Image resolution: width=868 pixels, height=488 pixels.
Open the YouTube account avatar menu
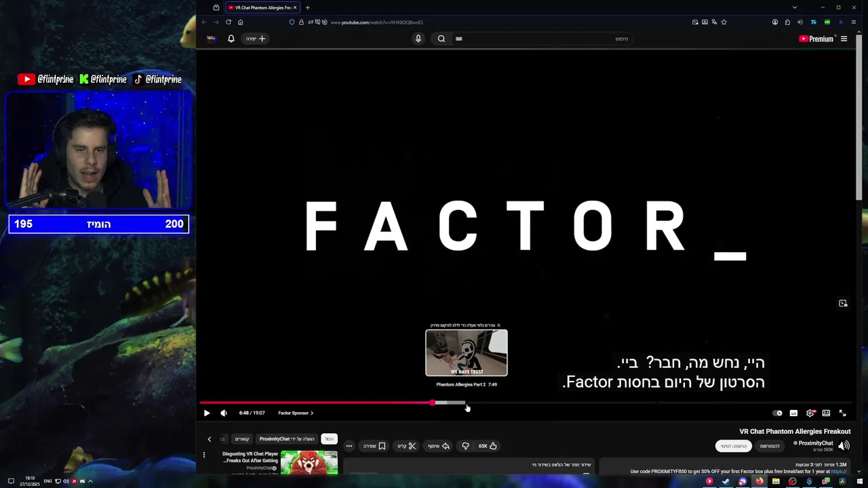[212, 39]
